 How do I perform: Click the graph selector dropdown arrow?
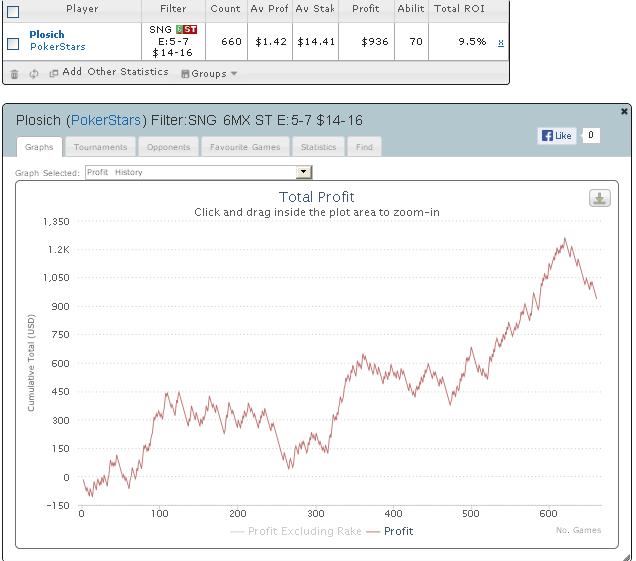tap(303, 172)
